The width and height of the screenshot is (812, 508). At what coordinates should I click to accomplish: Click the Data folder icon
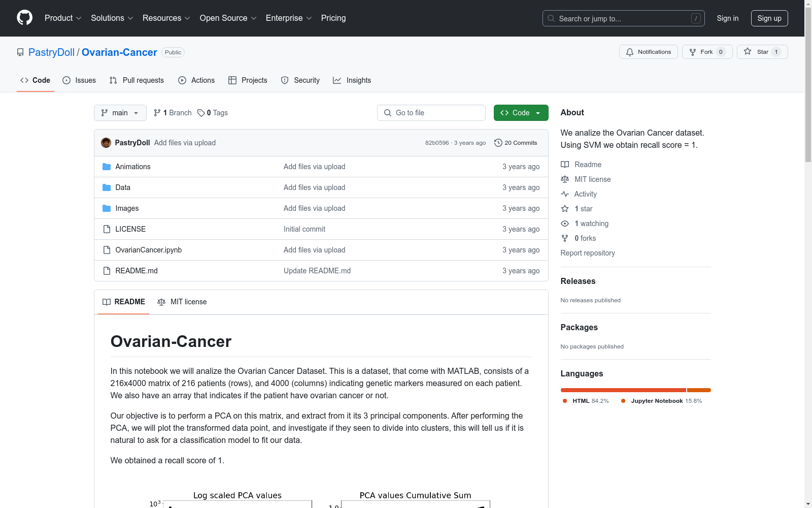[107, 187]
